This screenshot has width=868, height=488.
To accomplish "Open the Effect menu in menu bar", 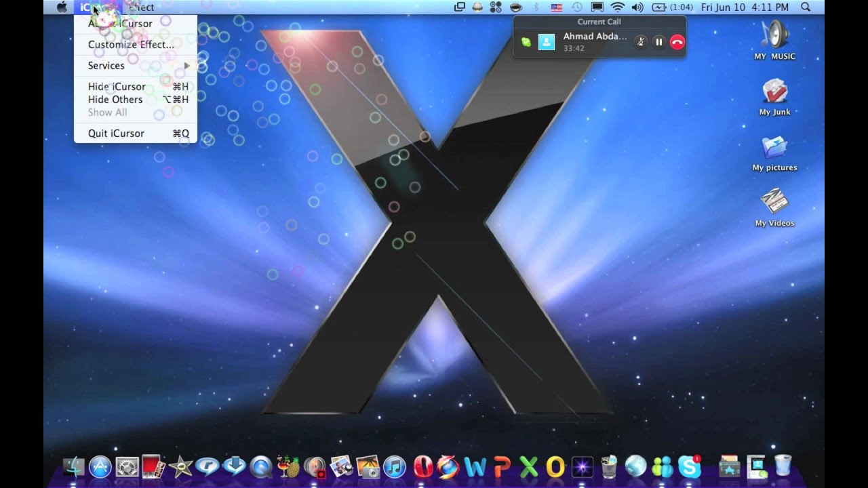I will click(141, 7).
